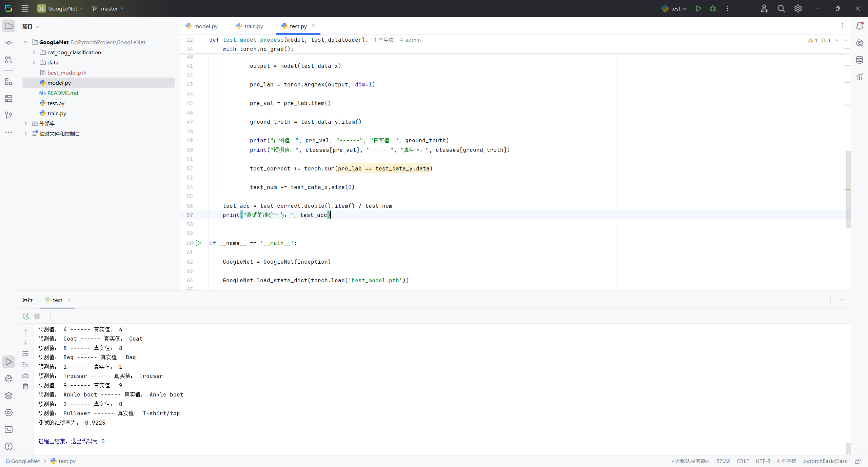Open the Terminal tool window
The image size is (868, 467).
[8, 429]
